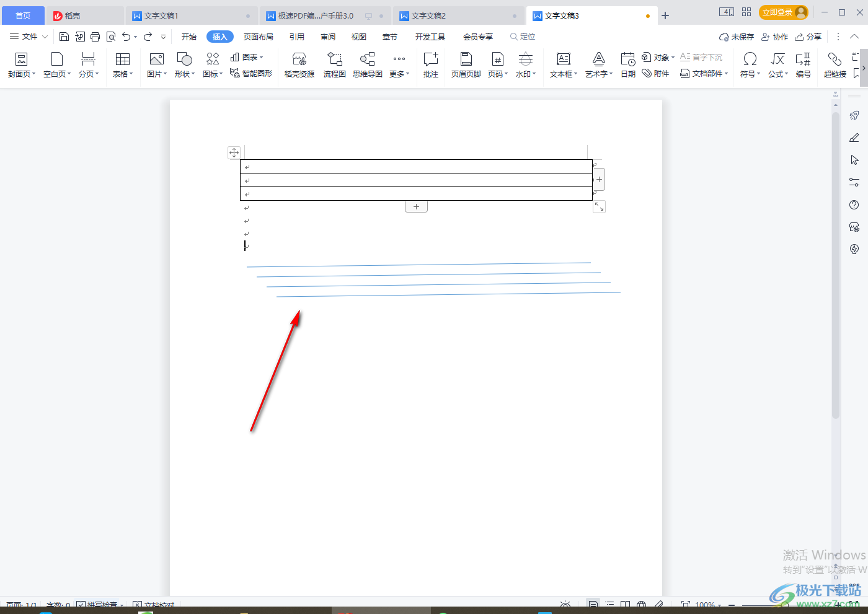
Task: Redo the last action
Action: click(148, 37)
